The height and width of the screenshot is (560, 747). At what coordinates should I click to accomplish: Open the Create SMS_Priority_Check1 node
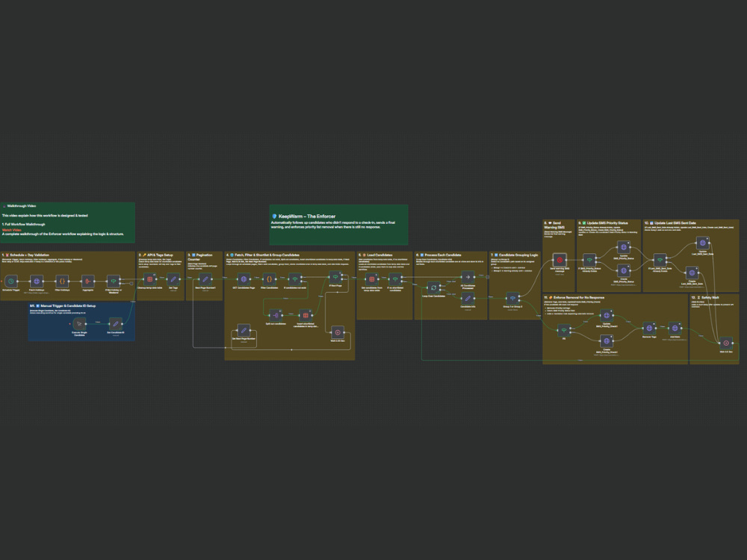pyautogui.click(x=607, y=341)
